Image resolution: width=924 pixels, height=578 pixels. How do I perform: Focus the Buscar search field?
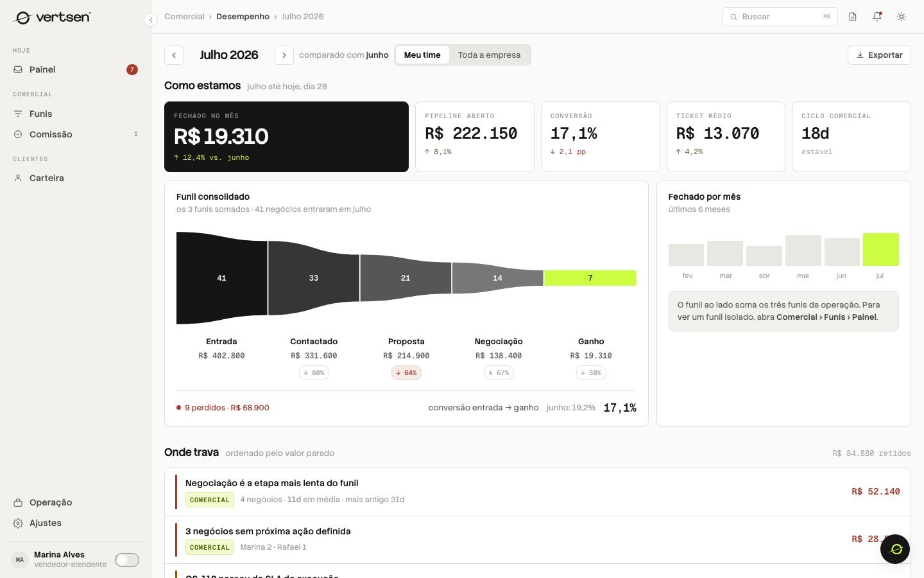[780, 17]
